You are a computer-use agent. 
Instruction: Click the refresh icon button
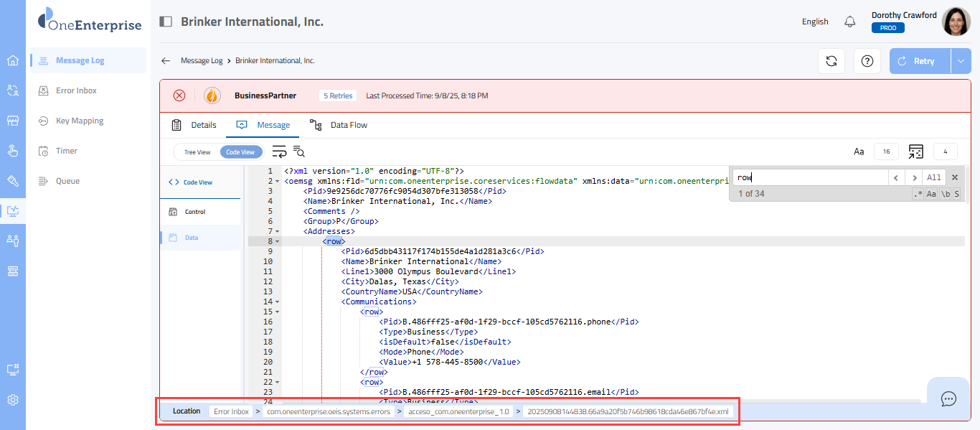[831, 61]
